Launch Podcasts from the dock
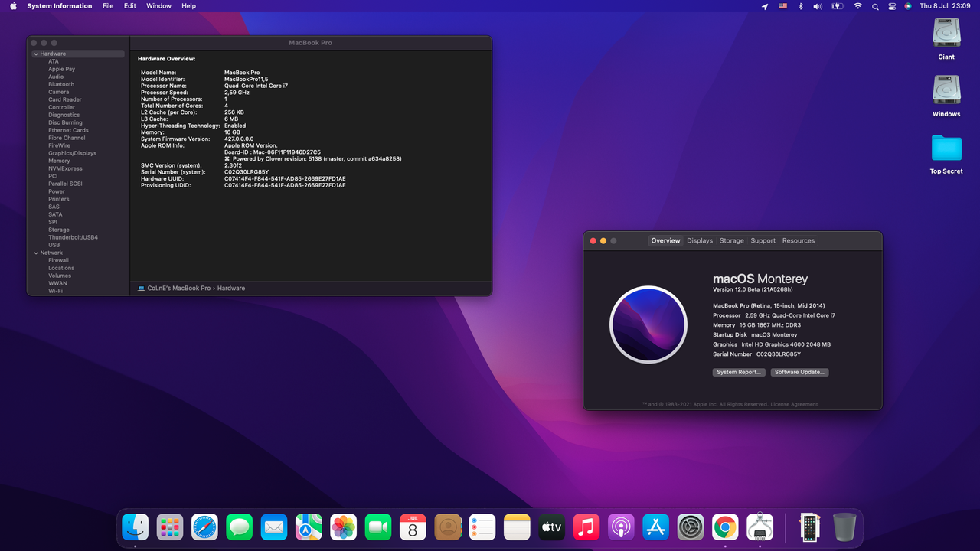 click(621, 527)
